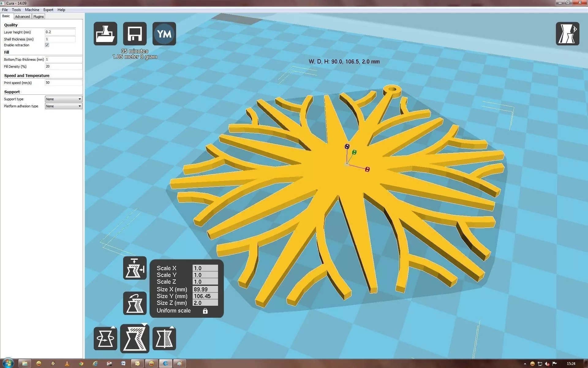588x368 pixels.
Task: Open the File menu
Action: [5, 10]
